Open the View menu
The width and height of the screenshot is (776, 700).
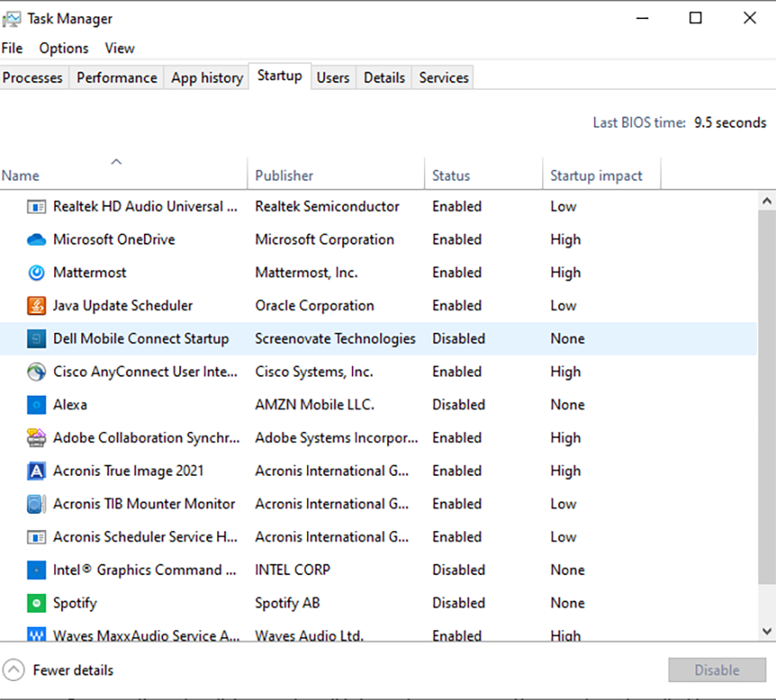click(119, 48)
